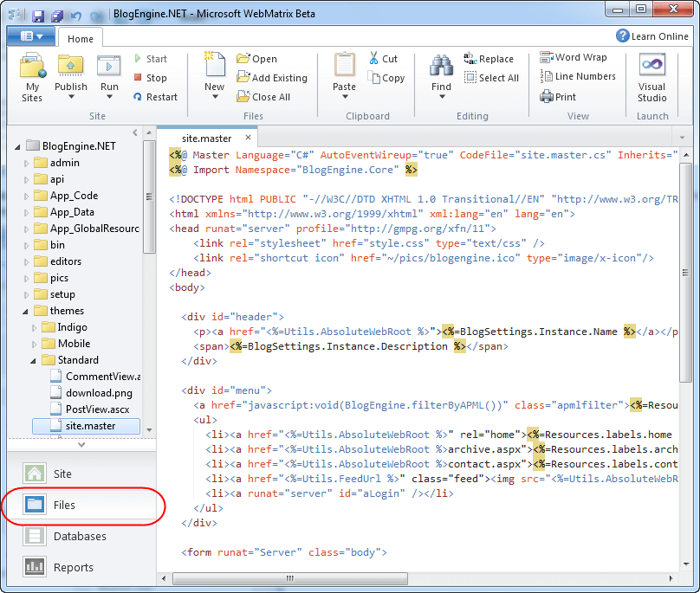Expand the Mobile theme folder
This screenshot has width=700, height=593.
(34, 345)
